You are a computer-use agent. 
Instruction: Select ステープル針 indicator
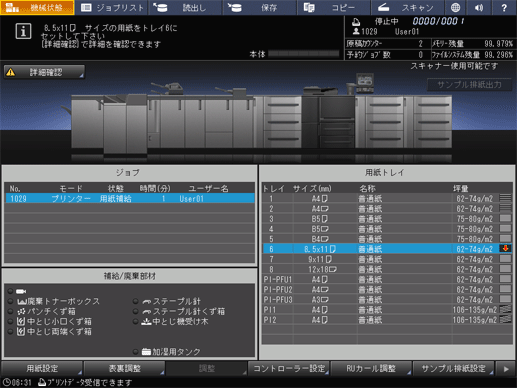point(135,301)
